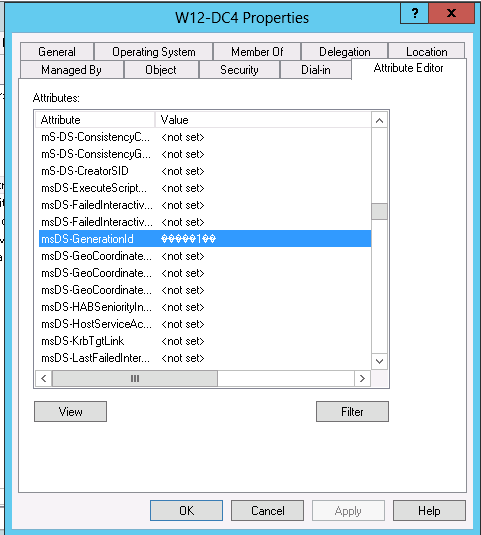Click the Cancel button
The image size is (481, 535).
267,510
